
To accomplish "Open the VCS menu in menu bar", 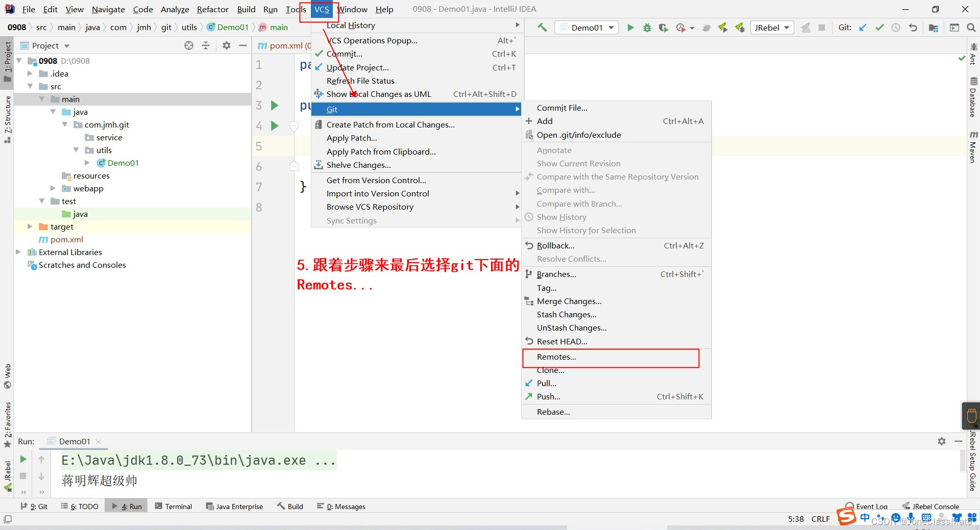I will (x=322, y=9).
